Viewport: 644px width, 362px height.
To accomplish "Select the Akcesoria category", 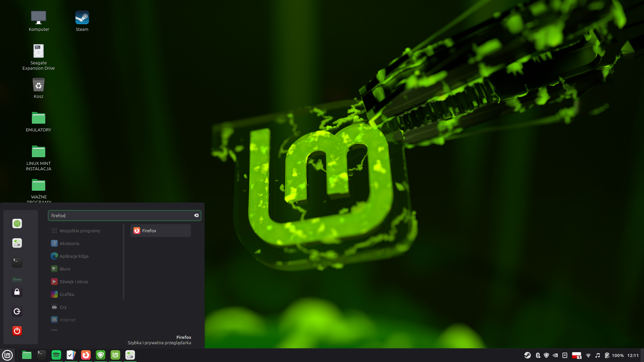I will click(69, 243).
